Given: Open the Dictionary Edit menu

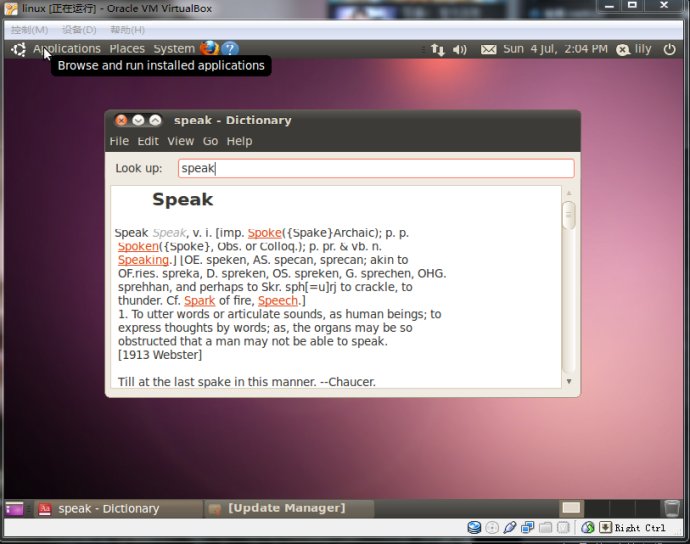Looking at the screenshot, I should pos(148,141).
